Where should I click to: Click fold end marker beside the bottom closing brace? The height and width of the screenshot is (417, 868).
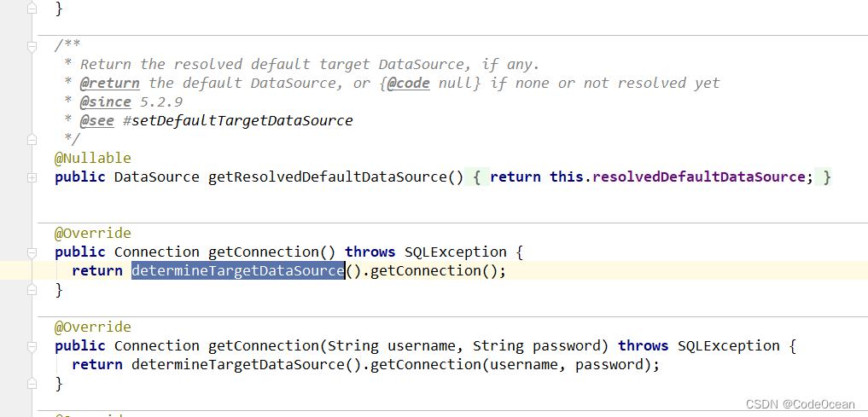(32, 384)
